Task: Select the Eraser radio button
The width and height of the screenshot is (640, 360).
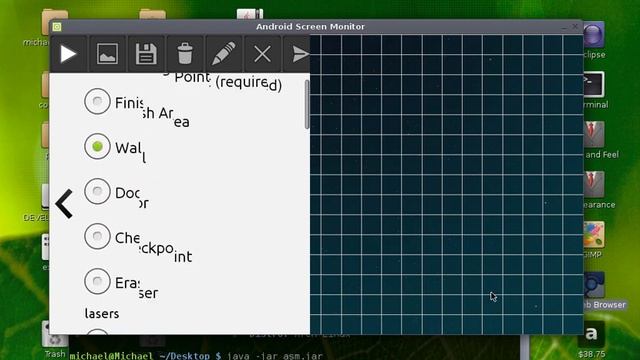Action: (97, 281)
